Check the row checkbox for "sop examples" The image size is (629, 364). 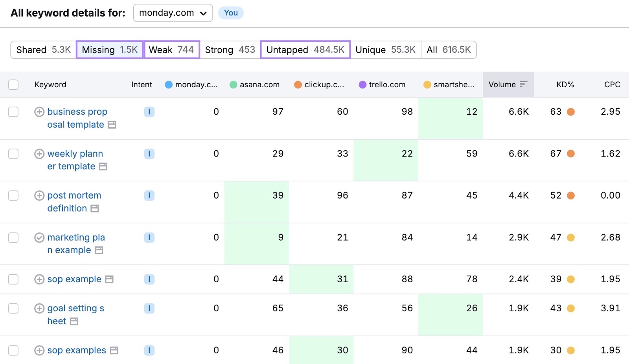pos(13,350)
